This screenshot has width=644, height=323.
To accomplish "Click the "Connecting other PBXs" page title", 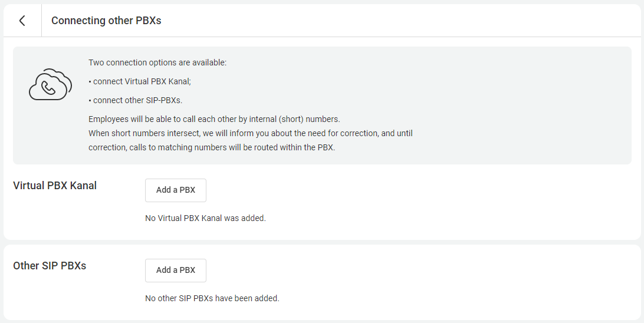I will coord(106,21).
